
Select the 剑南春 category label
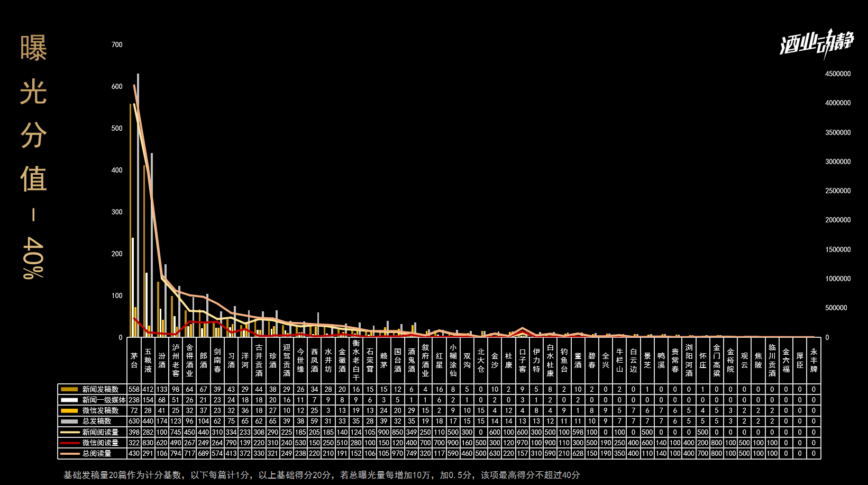tap(217, 361)
